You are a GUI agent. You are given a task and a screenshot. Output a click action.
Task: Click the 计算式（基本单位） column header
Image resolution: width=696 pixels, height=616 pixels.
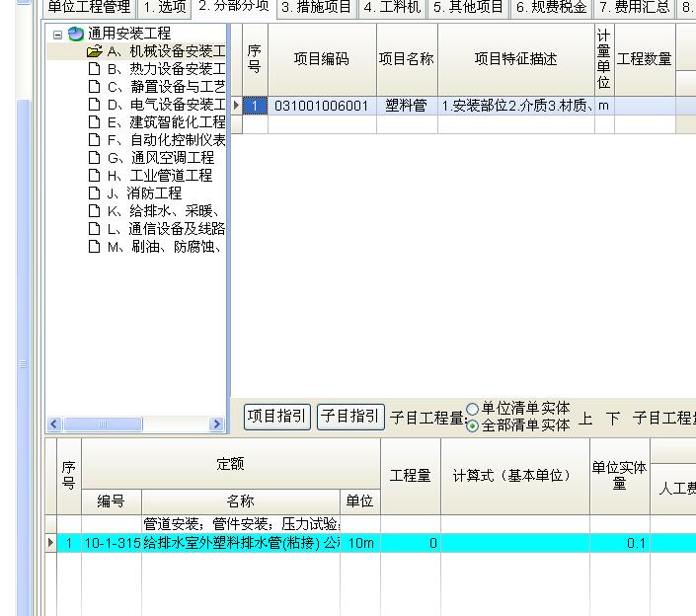click(515, 476)
